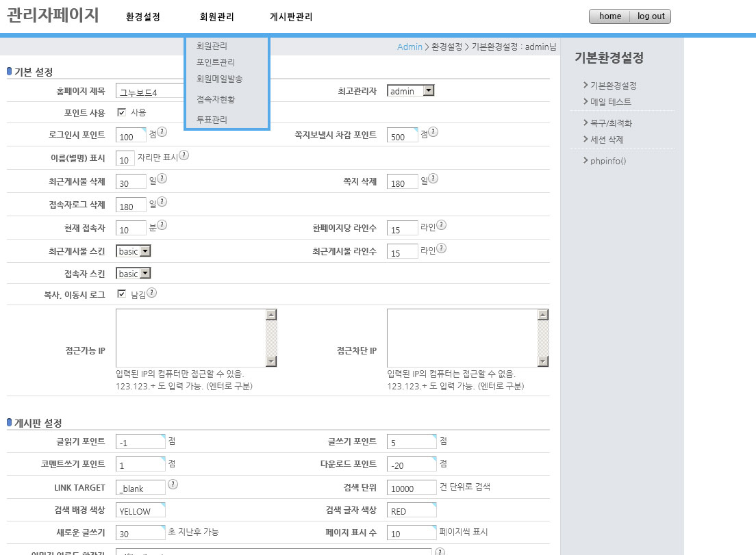Toggle the 포인트 사용 checkbox
The height and width of the screenshot is (555, 756).
(x=122, y=112)
